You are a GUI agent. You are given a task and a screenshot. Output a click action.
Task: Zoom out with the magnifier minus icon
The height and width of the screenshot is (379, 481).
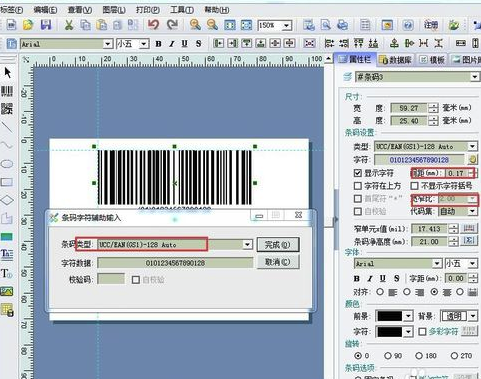[x=212, y=25]
